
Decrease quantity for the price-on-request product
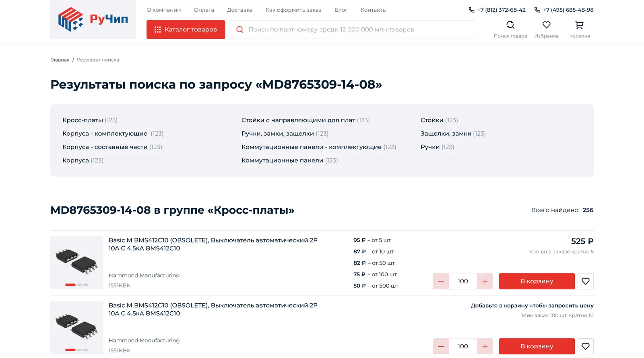click(x=441, y=346)
